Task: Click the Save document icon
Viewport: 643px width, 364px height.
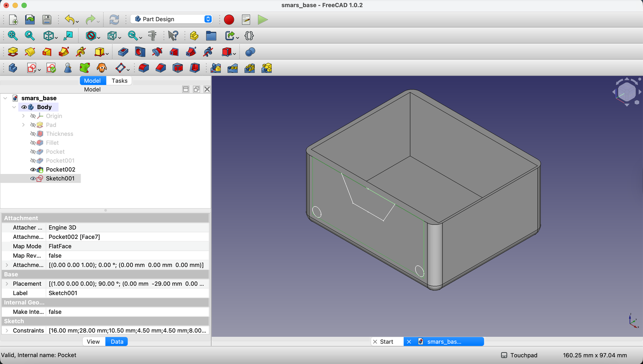Action: point(47,19)
